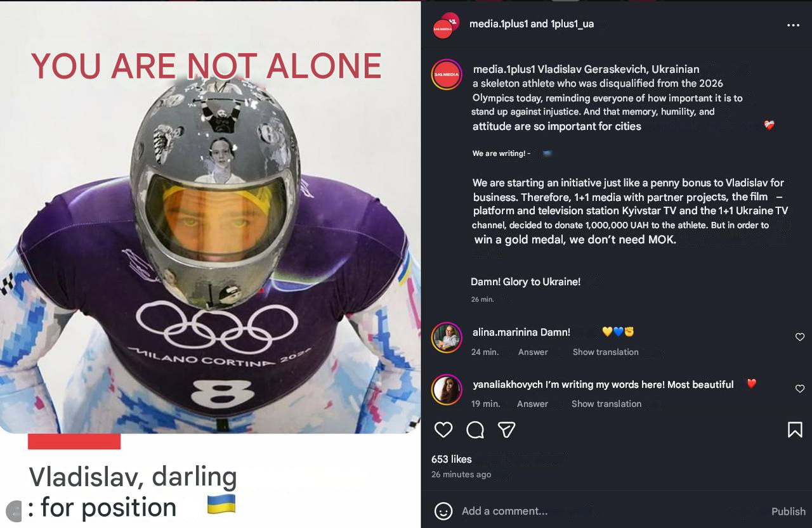Open the emoji picker smiley icon

(443, 511)
